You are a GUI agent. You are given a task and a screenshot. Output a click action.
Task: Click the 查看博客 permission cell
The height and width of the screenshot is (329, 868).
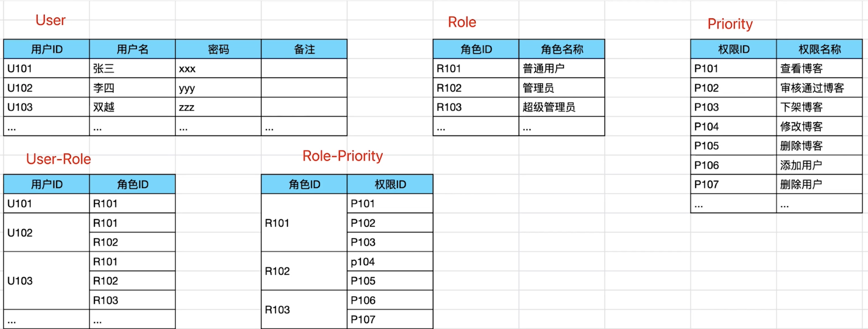click(819, 69)
